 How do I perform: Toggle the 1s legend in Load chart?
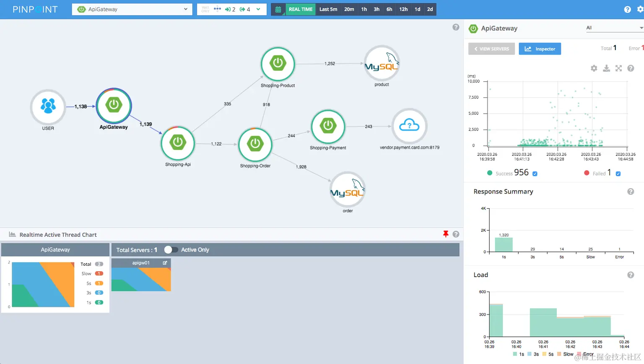(519, 354)
